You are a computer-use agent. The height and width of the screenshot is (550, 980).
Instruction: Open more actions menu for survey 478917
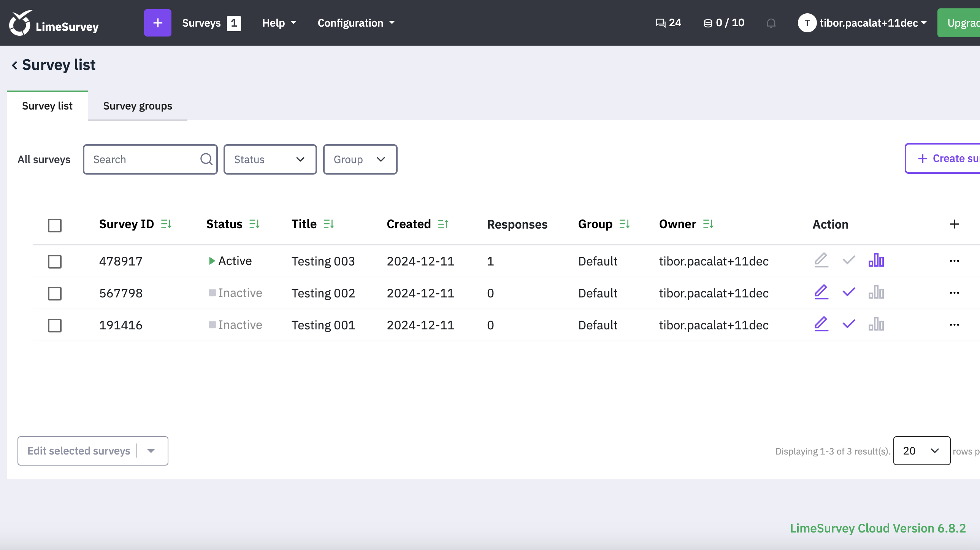(x=954, y=261)
